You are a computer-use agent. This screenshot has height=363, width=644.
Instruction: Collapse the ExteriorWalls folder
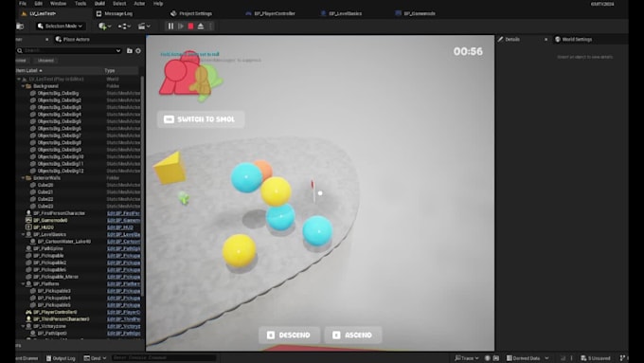[23, 178]
